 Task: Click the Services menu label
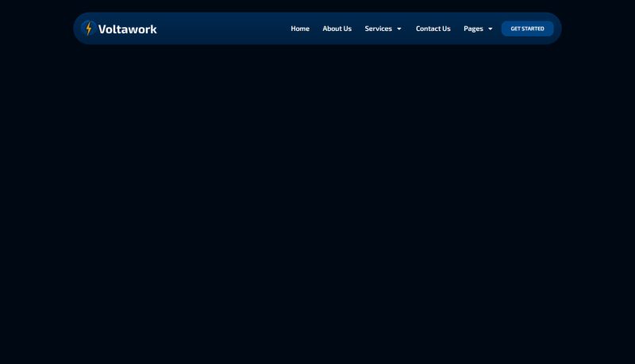(378, 29)
